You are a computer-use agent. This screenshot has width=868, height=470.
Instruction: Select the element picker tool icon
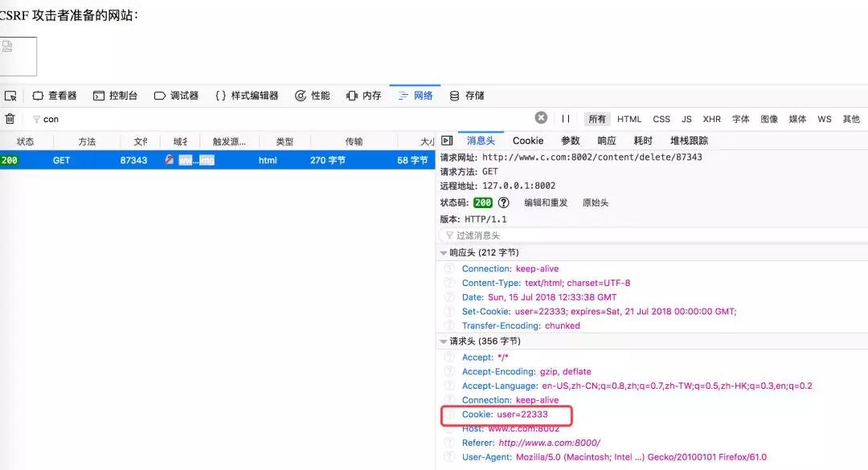tap(10, 95)
